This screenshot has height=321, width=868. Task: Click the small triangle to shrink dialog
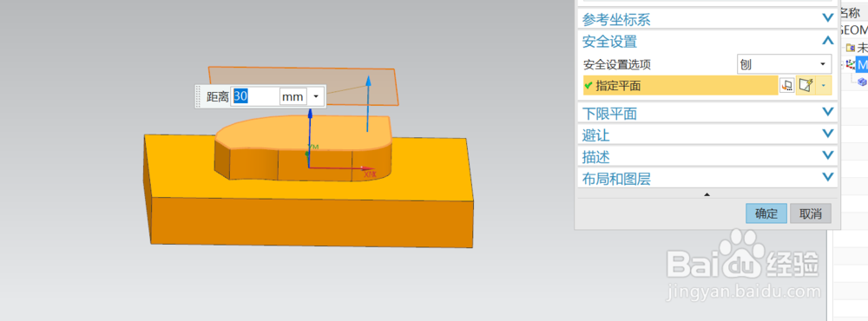click(x=707, y=194)
